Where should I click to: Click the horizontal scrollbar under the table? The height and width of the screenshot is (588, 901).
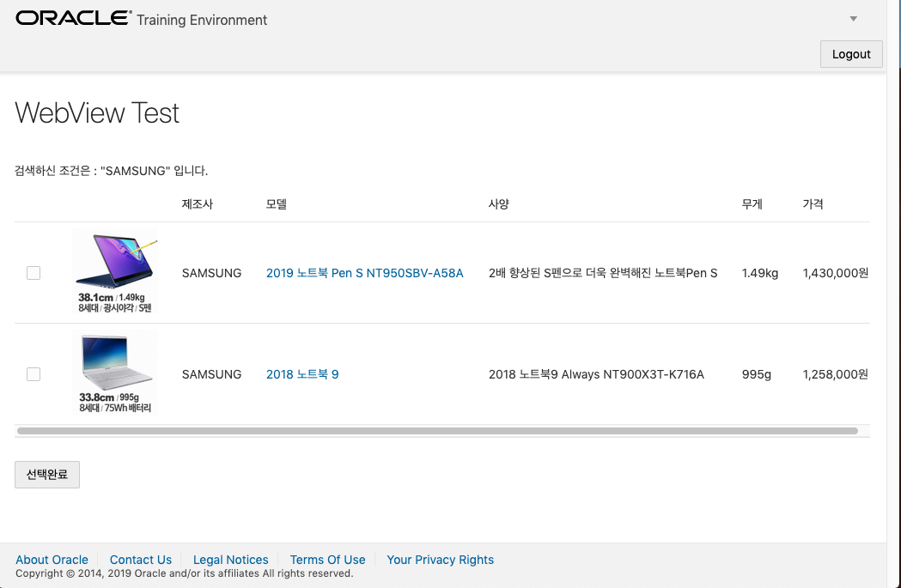click(x=437, y=431)
